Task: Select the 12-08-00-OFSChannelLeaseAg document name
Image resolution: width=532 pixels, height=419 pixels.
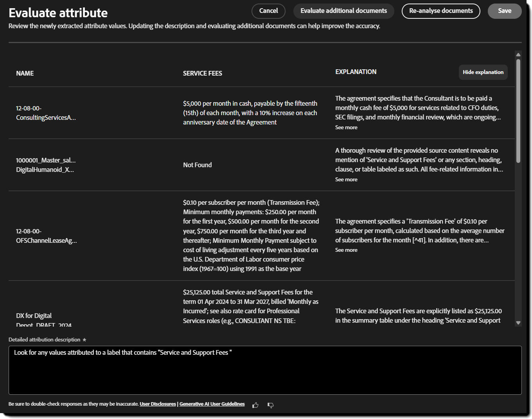Action: tap(46, 236)
